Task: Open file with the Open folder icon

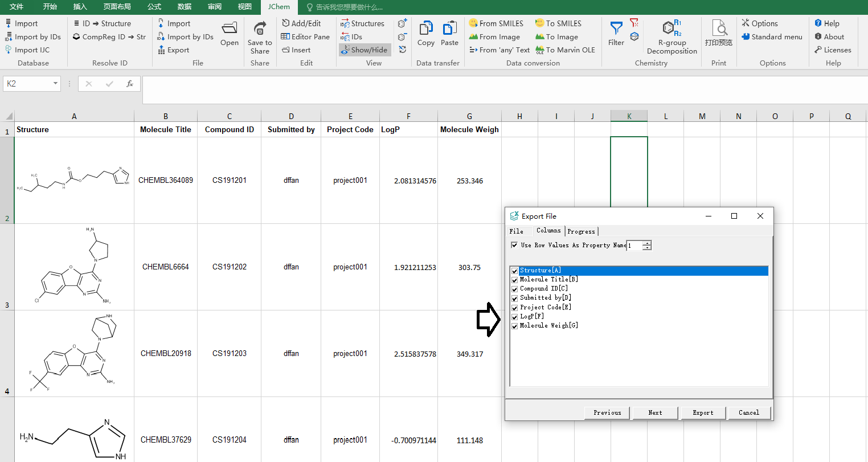Action: click(230, 28)
